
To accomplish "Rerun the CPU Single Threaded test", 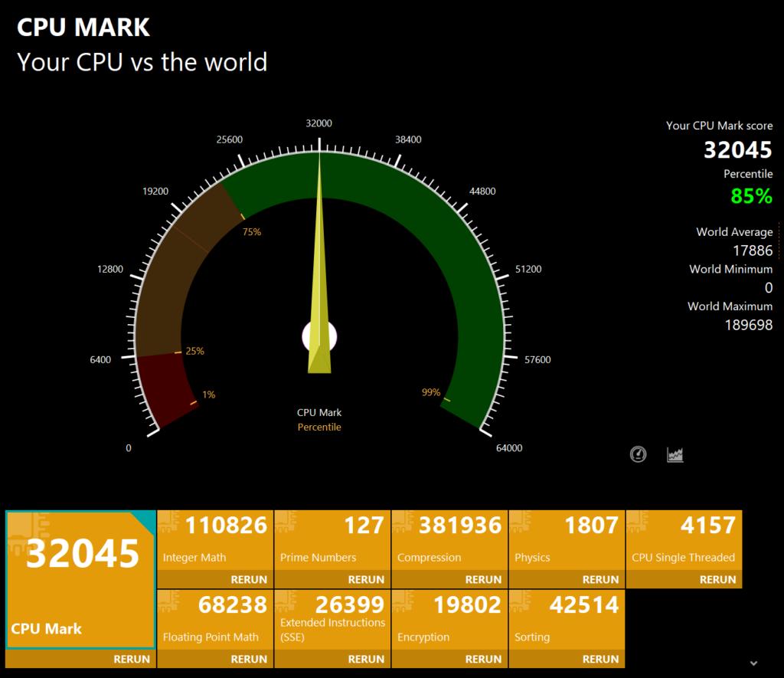I will point(718,579).
